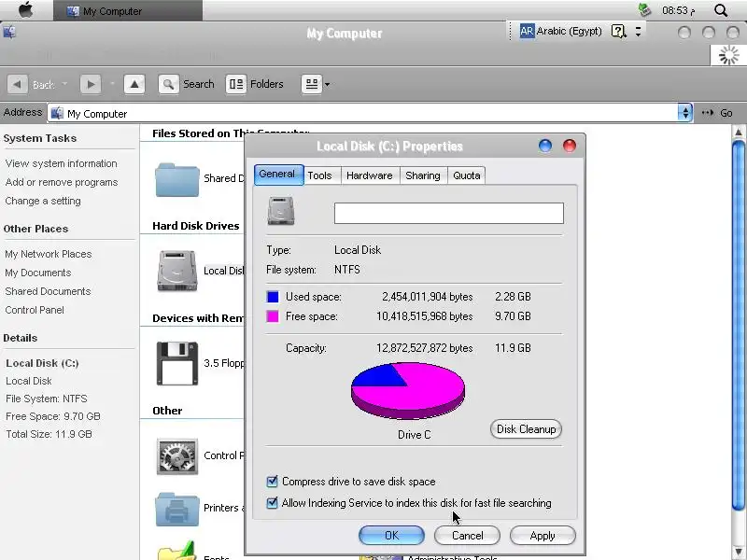Click the Forward navigation arrow
Viewport: 747px width, 560px height.
coord(91,84)
